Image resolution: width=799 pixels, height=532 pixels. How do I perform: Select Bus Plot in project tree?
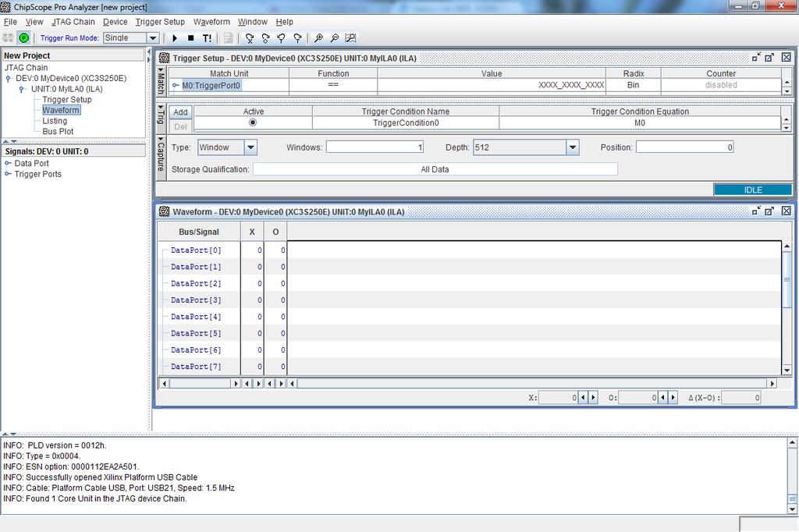click(58, 132)
